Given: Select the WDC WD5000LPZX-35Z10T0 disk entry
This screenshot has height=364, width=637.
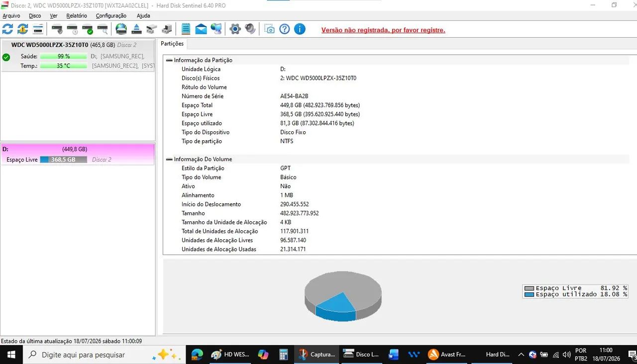Looking at the screenshot, I should [78, 55].
